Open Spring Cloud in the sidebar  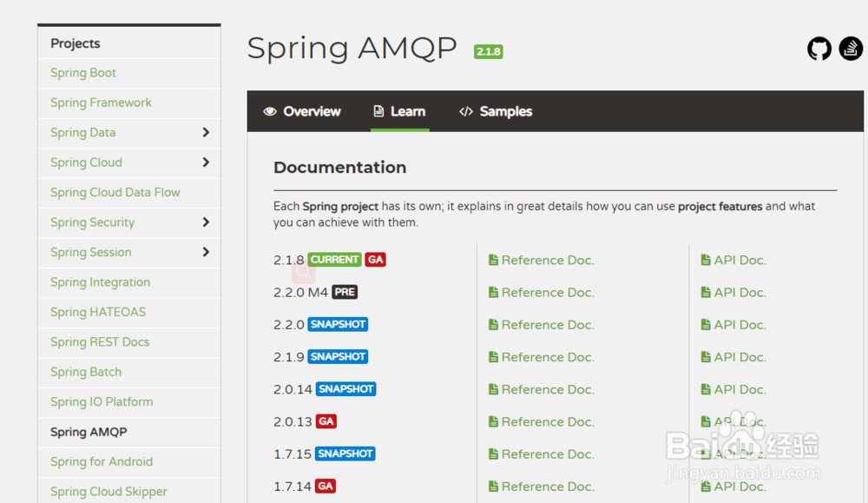(x=86, y=162)
